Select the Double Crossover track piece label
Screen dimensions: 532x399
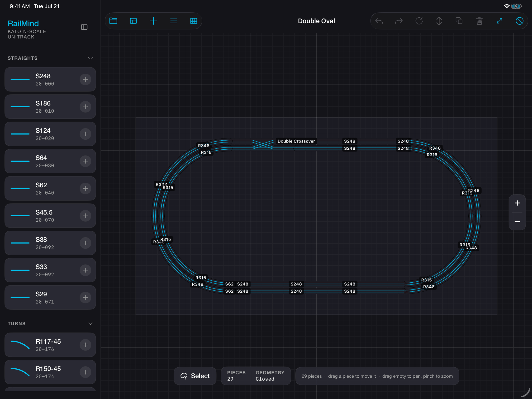click(296, 141)
